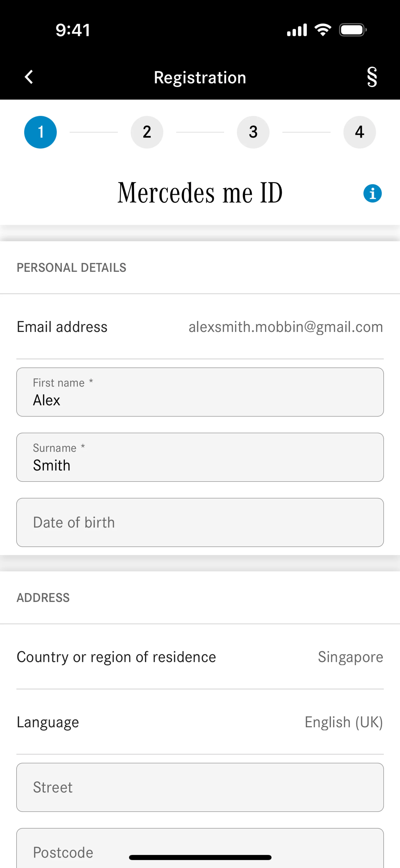Open the Language selection row
The height and width of the screenshot is (868, 400).
(200, 722)
